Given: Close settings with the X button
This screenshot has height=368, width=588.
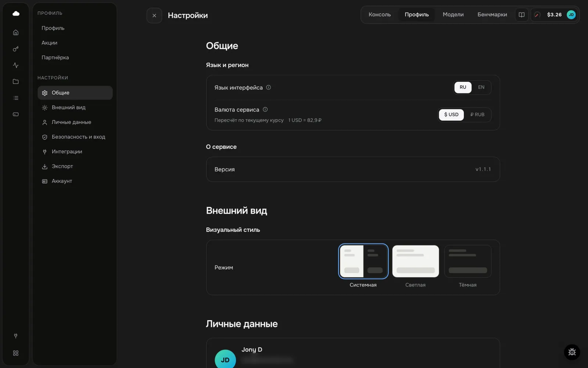Looking at the screenshot, I should pyautogui.click(x=154, y=15).
